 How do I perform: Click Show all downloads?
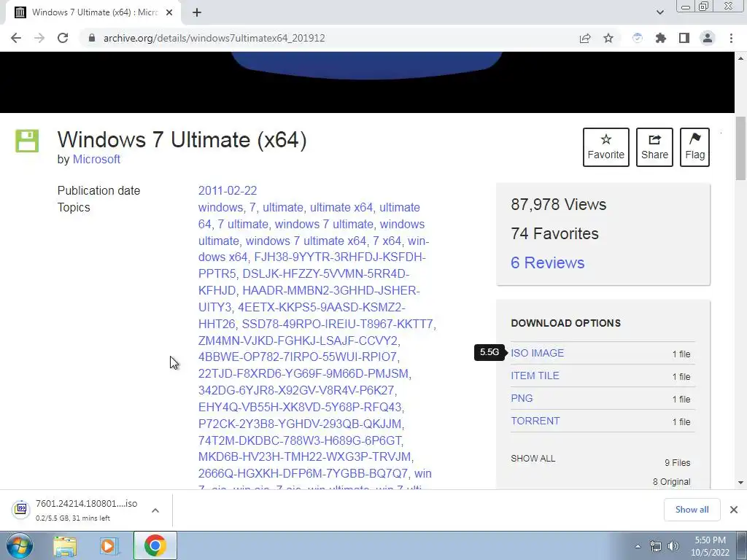click(x=692, y=510)
